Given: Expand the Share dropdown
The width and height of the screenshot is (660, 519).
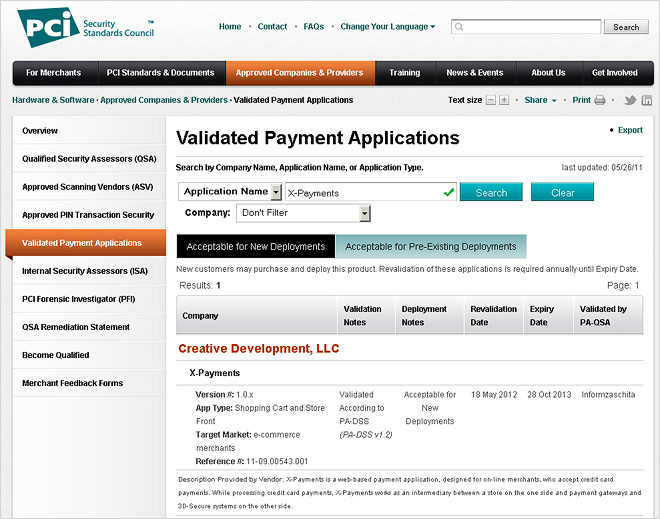Looking at the screenshot, I should pos(540,100).
